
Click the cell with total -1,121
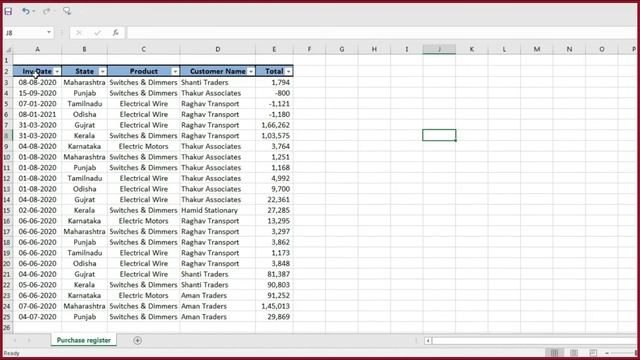pos(274,104)
